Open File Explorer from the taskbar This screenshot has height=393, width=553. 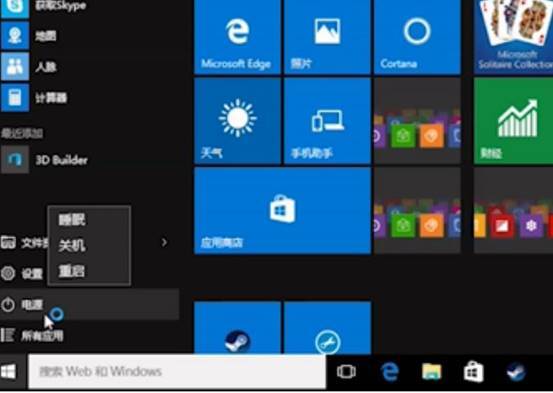(x=431, y=372)
